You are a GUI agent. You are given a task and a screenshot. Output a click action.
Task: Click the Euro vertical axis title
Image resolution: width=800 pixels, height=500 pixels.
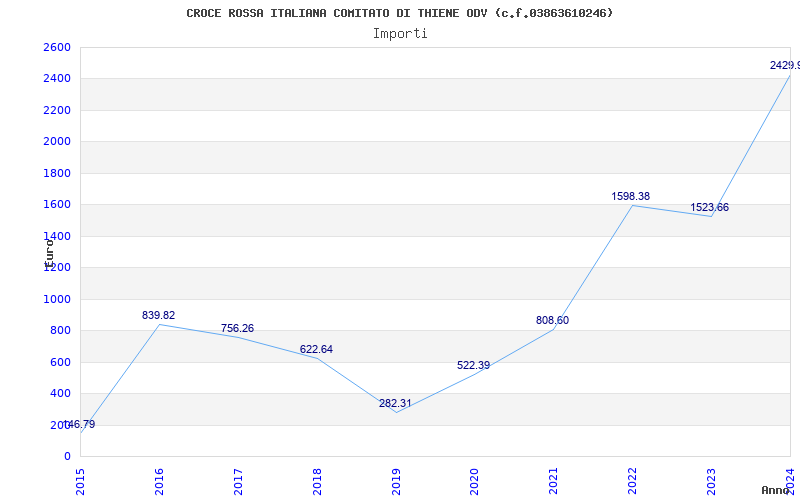point(49,254)
